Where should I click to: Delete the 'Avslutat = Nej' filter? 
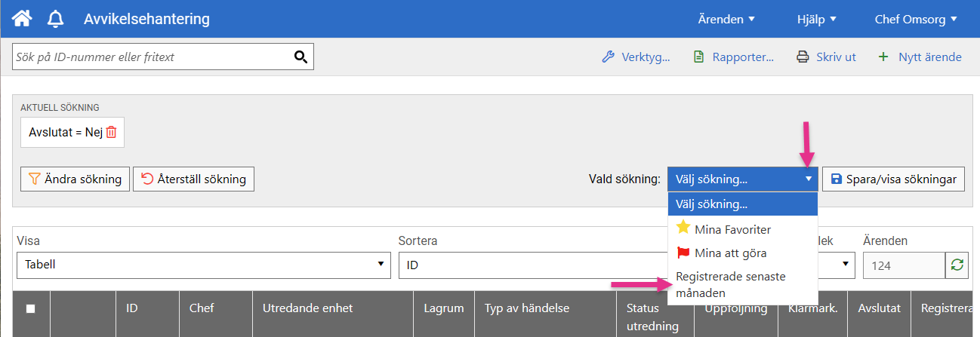111,133
